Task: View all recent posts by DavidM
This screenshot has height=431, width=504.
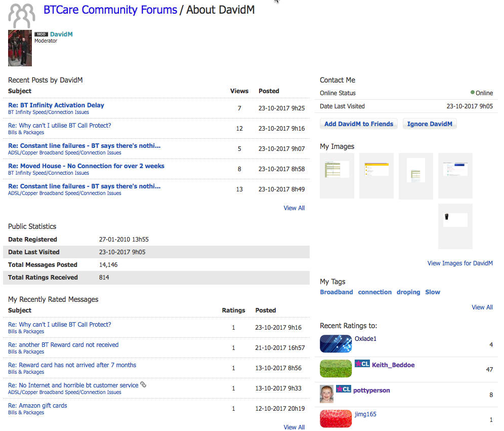Action: 294,208
